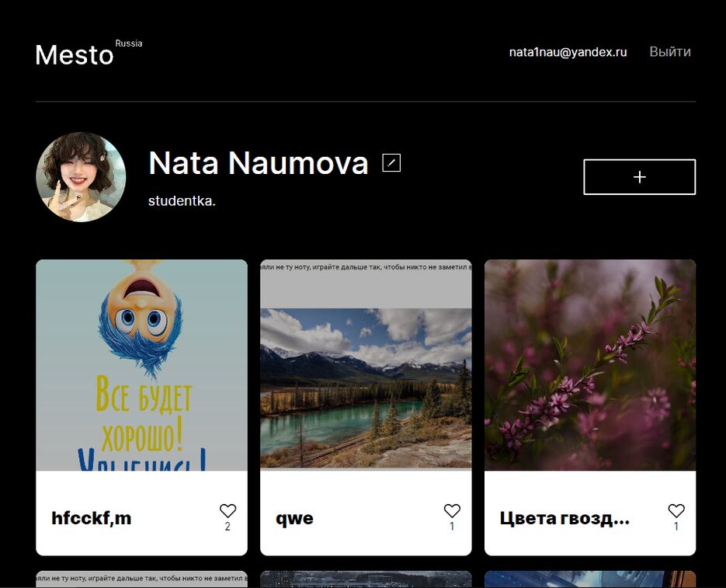
Task: Open the pink flowers image
Action: pos(590,365)
